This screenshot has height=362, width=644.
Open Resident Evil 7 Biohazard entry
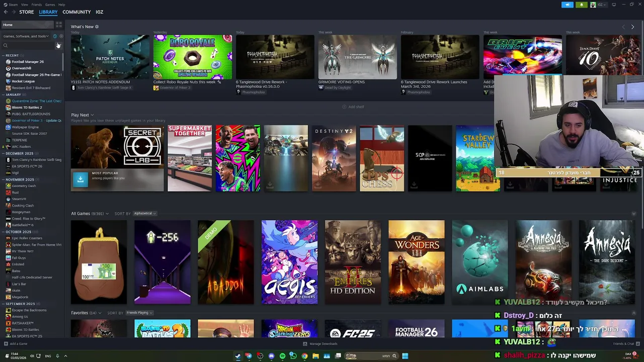coord(31,88)
